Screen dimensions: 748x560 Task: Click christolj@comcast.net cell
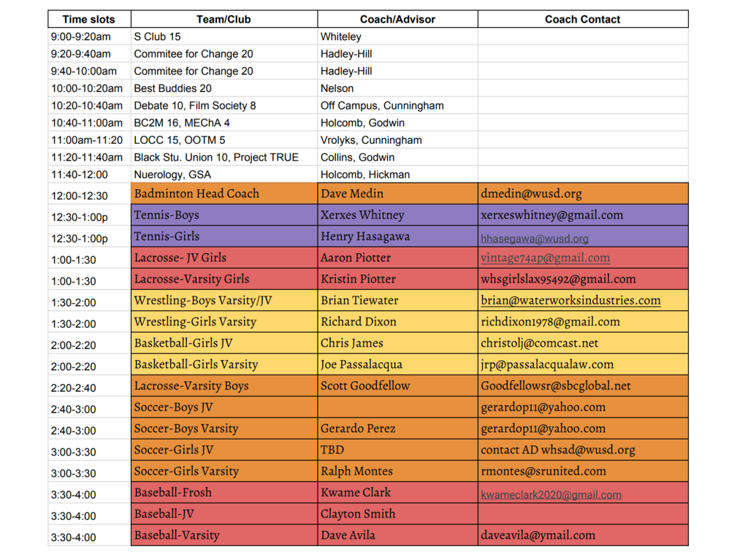[583, 343]
